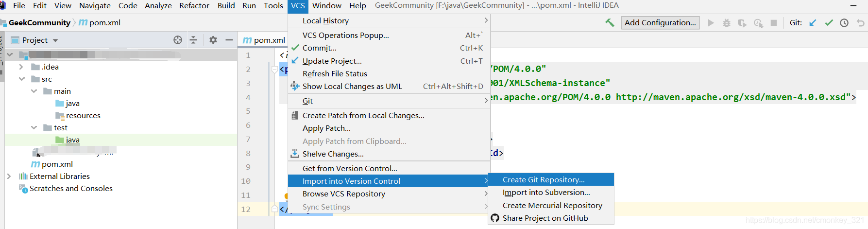Image resolution: width=868 pixels, height=229 pixels.
Task: Click GeekCommunity breadcrumb
Action: point(39,23)
